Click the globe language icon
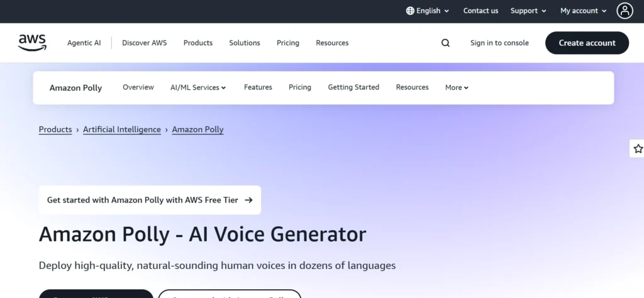The height and width of the screenshot is (298, 644). click(410, 11)
